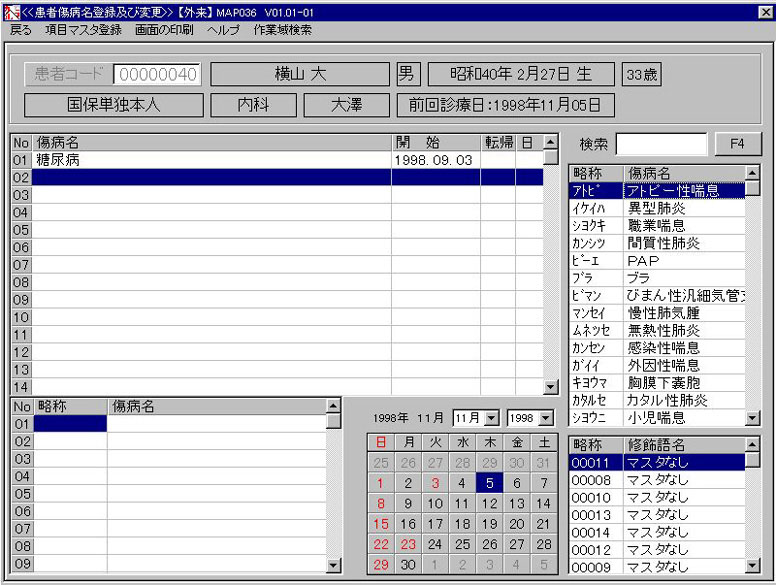Select date 23 in the calendar
Image resolution: width=776 pixels, height=585 pixels.
408,544
